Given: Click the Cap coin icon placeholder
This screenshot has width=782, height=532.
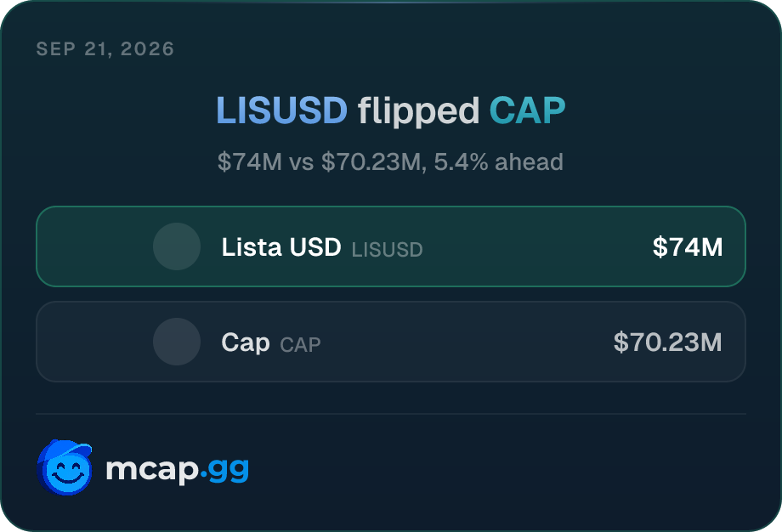Looking at the screenshot, I should (177, 342).
